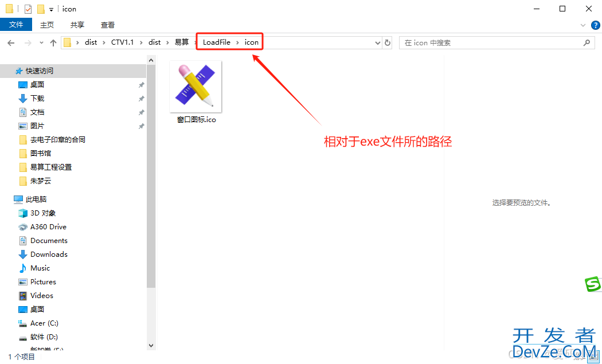The image size is (602, 364).
Task: Go back with the left arrow
Action: coord(11,42)
